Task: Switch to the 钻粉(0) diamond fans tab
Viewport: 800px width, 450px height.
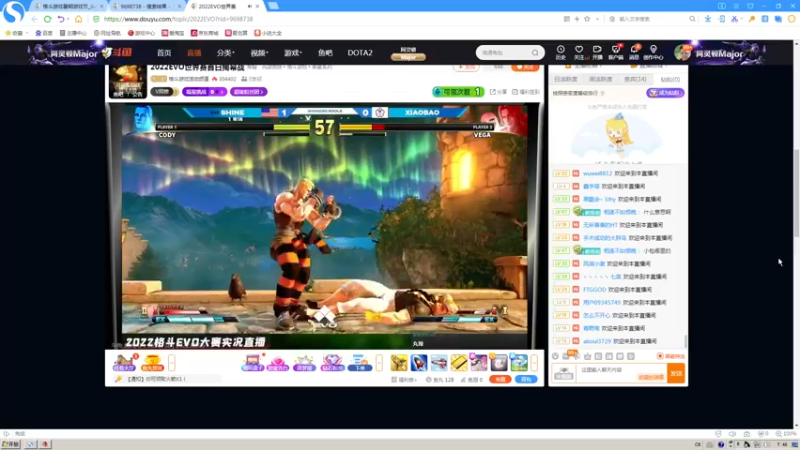Action: click(x=670, y=79)
